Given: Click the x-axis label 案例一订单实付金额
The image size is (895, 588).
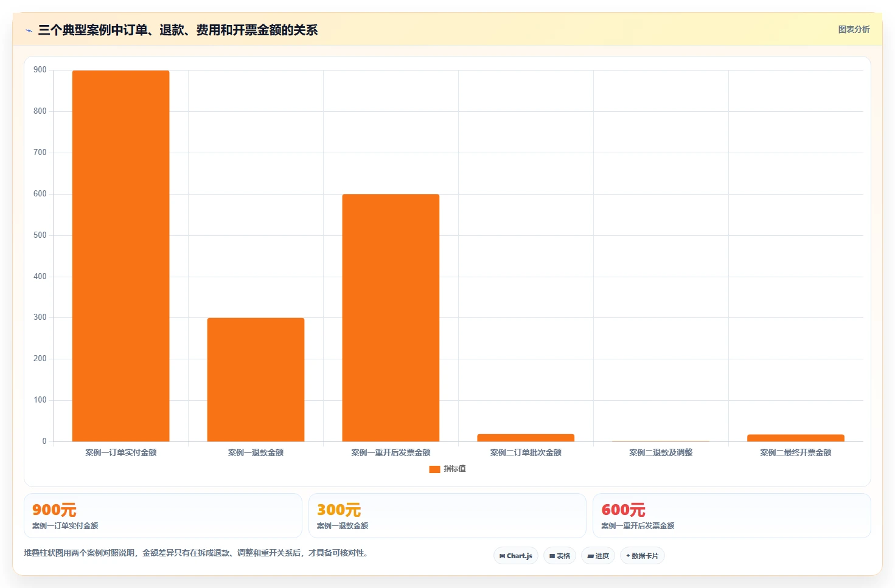Looking at the screenshot, I should (x=121, y=452).
